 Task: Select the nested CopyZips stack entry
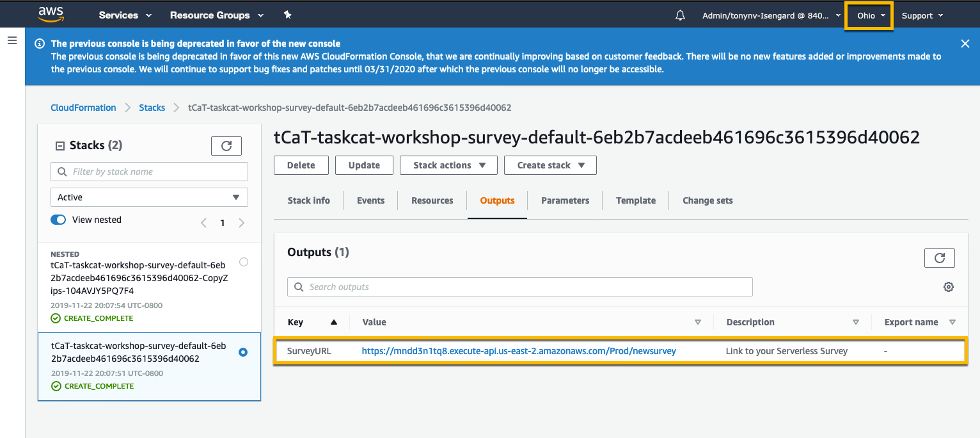149,288
